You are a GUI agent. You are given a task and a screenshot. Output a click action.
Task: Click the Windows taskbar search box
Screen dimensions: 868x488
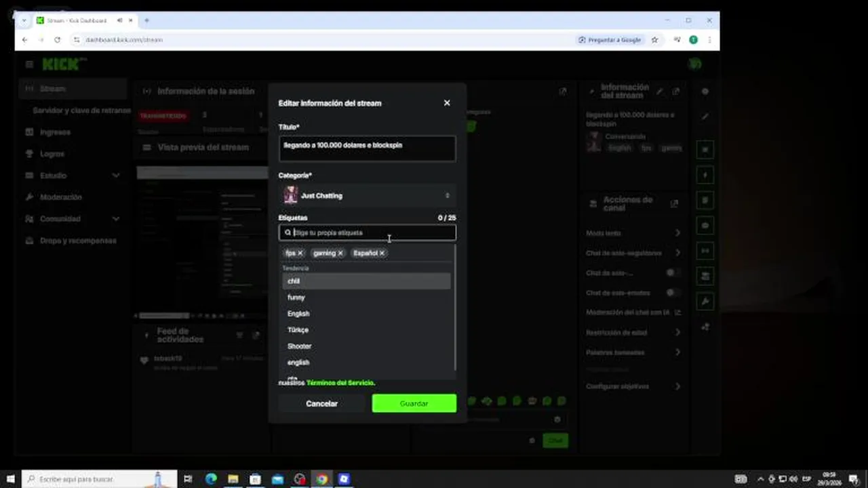click(x=99, y=479)
